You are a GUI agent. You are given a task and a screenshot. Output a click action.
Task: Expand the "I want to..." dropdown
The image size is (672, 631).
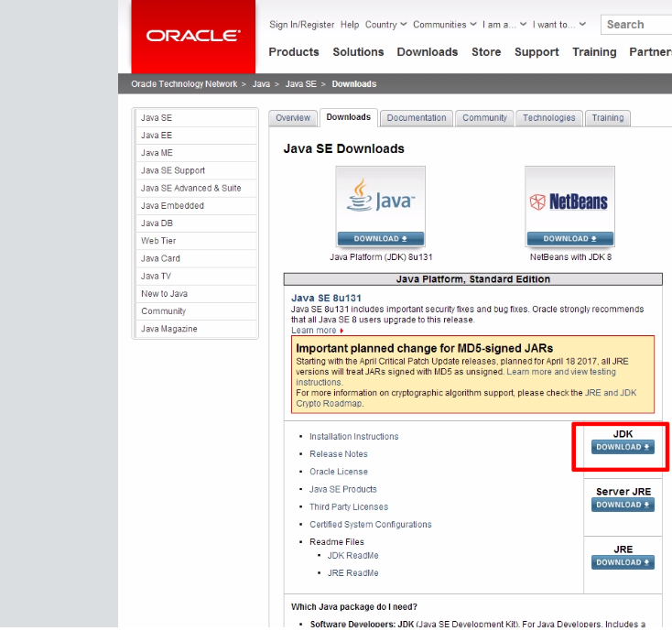[x=558, y=25]
